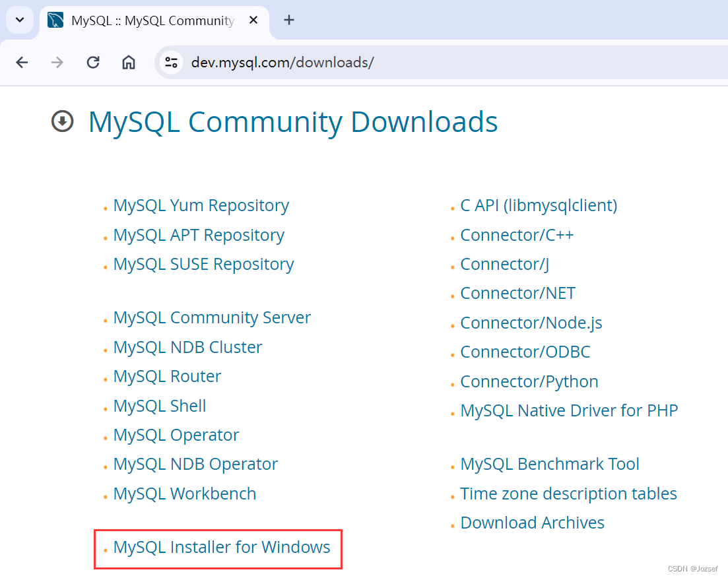Click the MySQL dolphin favicon on tab
Screen dimensions: 728x578
pyautogui.click(x=55, y=20)
